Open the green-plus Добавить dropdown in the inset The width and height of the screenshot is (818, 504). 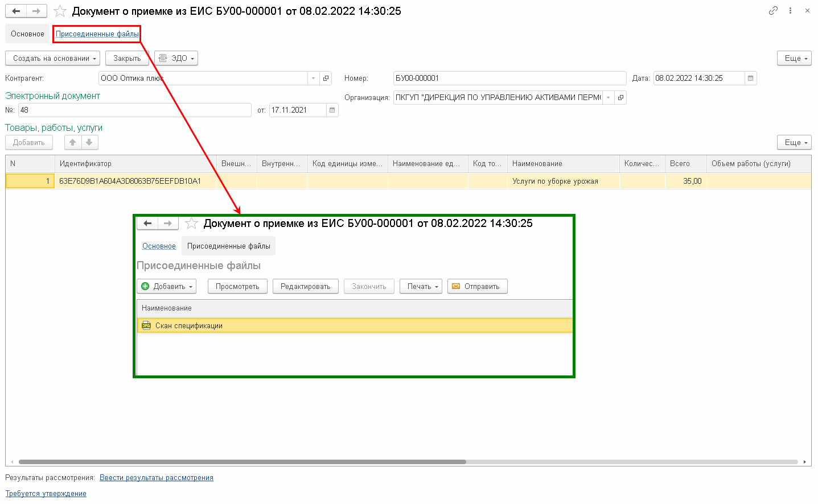(x=167, y=286)
